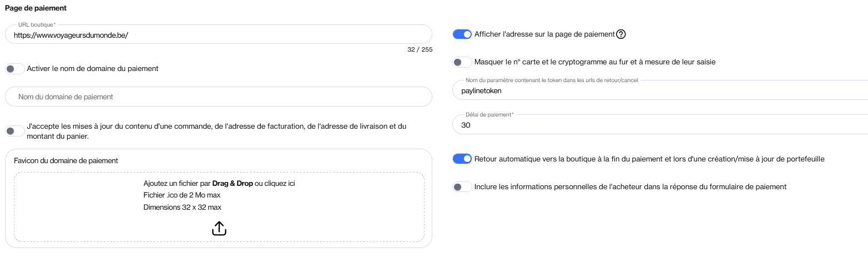868x258 pixels.
Task: Enable the payment domain name toggle
Action: pyautogui.click(x=15, y=69)
